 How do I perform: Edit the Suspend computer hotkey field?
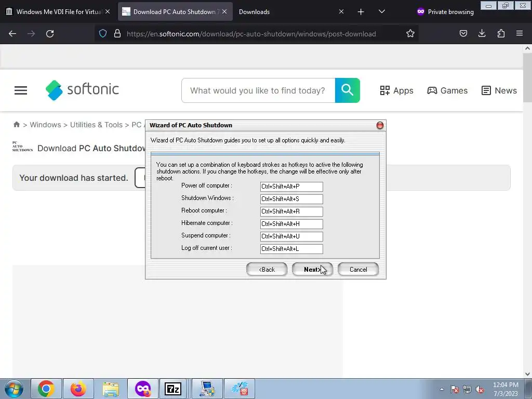coord(291,236)
